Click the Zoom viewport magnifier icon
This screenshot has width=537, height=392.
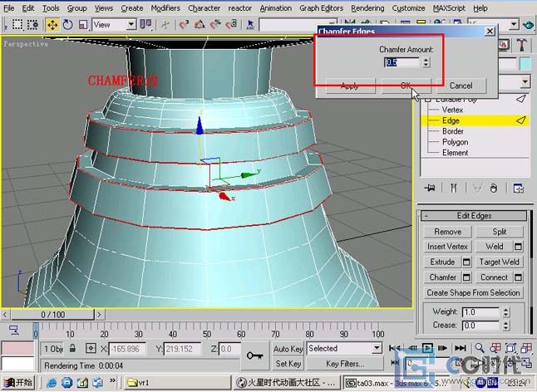(x=480, y=349)
